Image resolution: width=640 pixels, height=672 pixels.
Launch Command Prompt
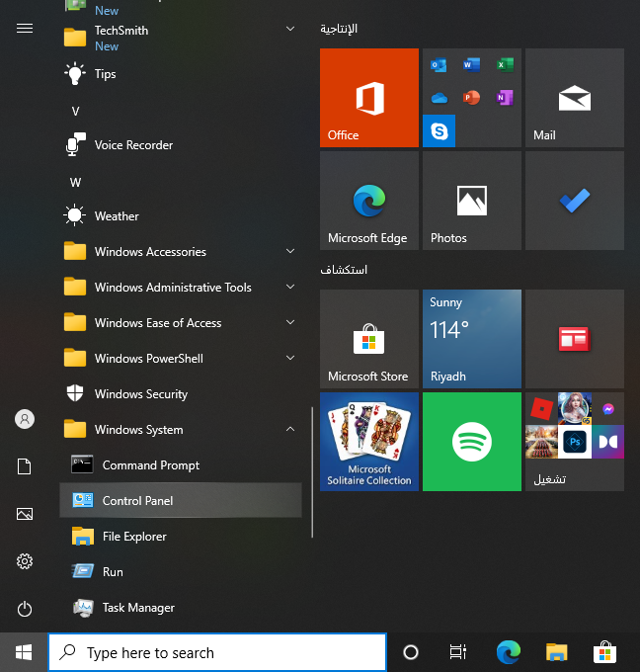[x=181, y=465]
